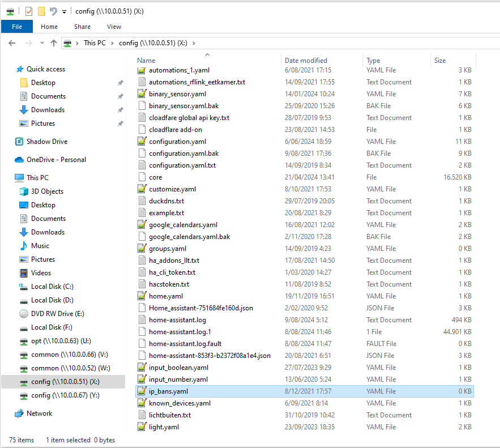Sort by the Type column header
This screenshot has width=500, height=448.
click(373, 60)
